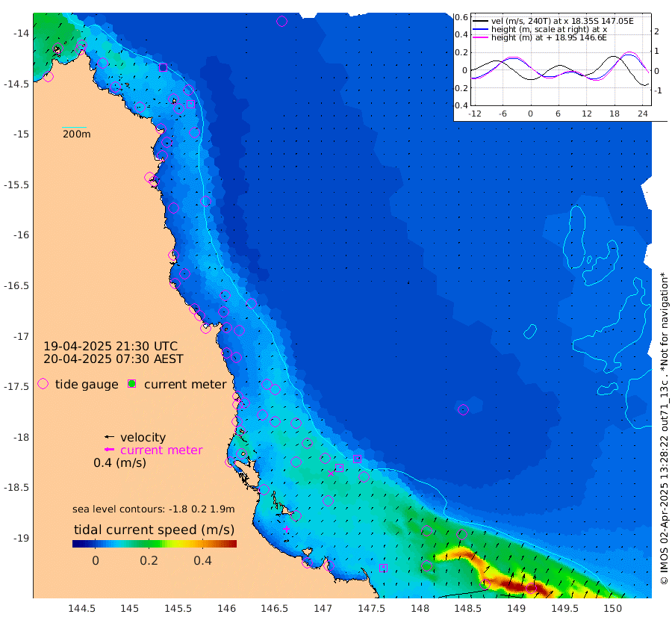The width and height of the screenshot is (672, 623).
Task: Click the '19-04-2025 21:30 UTC' timestamp
Action: coord(111,346)
